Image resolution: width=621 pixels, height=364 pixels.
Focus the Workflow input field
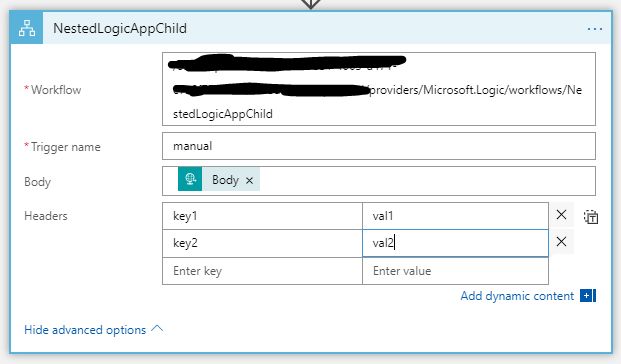379,89
